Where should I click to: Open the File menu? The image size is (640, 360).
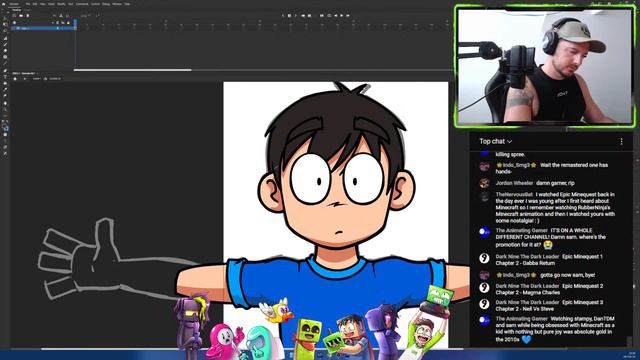point(28,4)
